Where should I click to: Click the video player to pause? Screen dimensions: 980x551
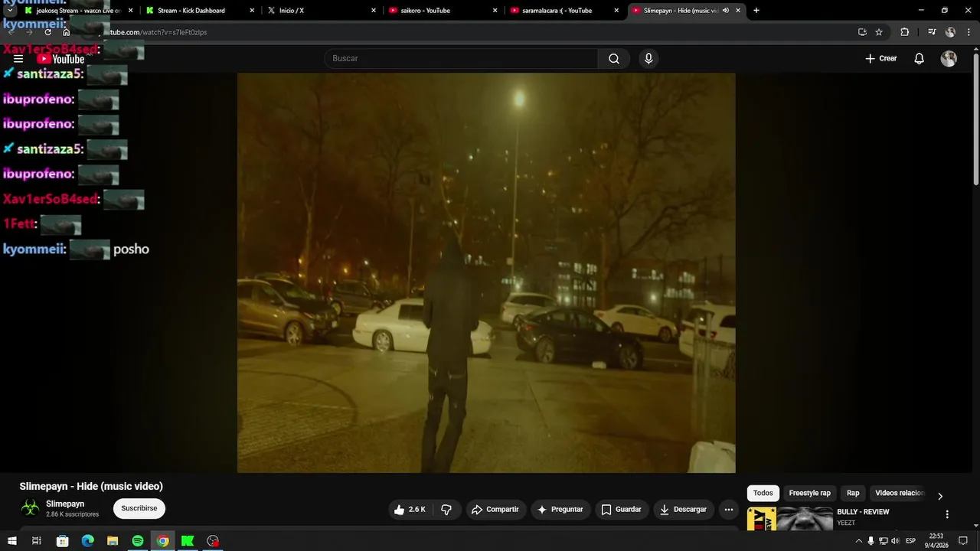pos(486,272)
